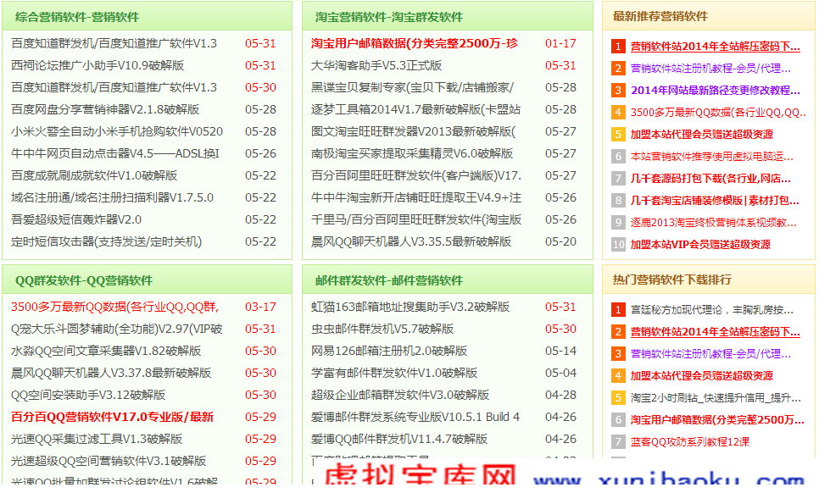Click rank badge 5 in 热门营销软件下载排行
The height and width of the screenshot is (504, 819).
[x=618, y=398]
